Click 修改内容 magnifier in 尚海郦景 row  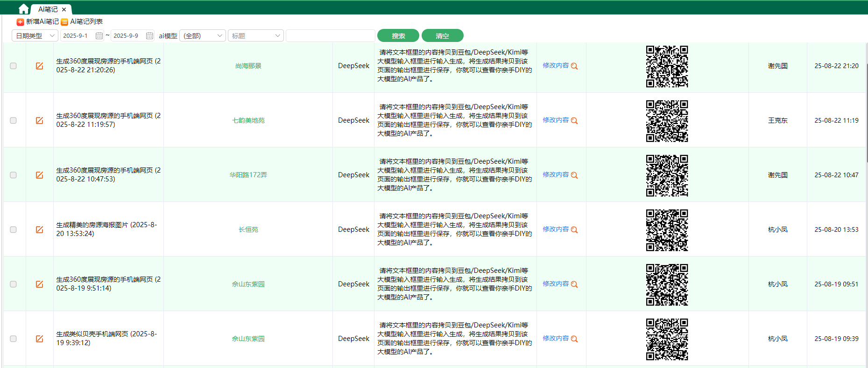[x=574, y=66]
